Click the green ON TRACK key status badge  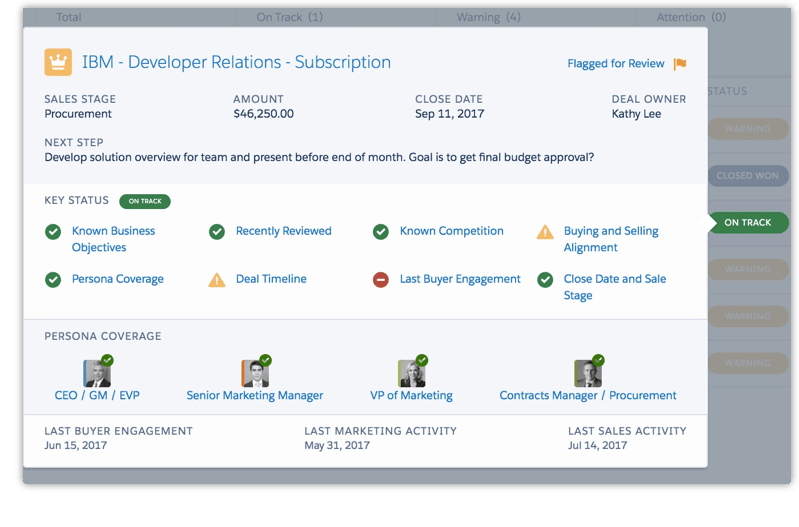145,201
